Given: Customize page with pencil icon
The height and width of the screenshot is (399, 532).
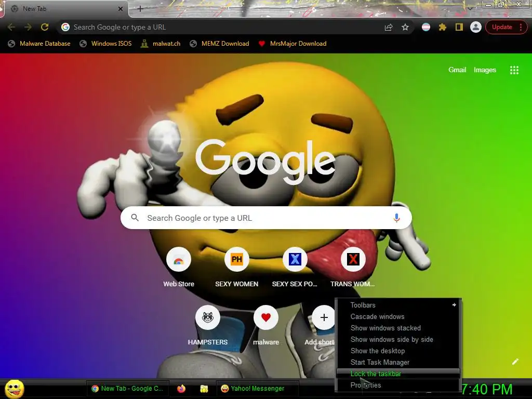Looking at the screenshot, I should pyautogui.click(x=515, y=362).
